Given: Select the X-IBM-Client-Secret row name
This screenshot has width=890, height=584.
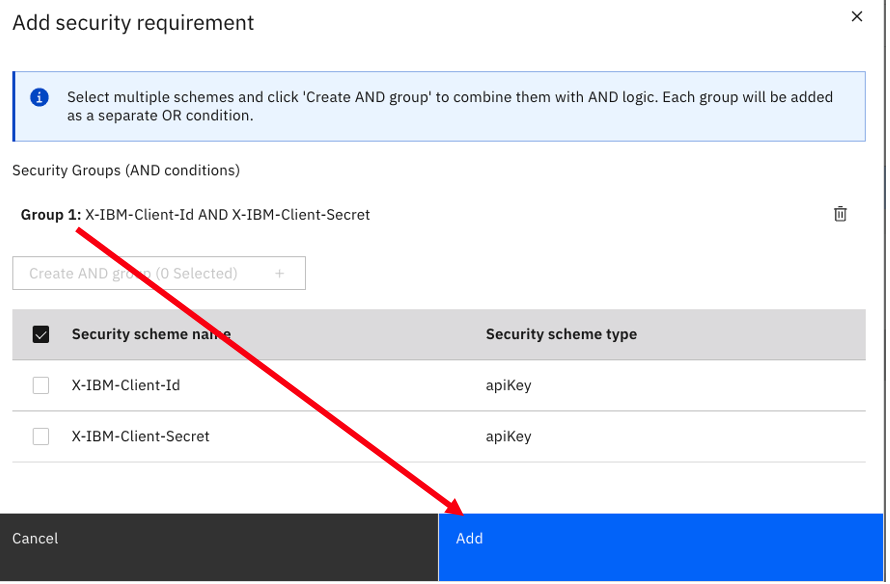Looking at the screenshot, I should click(140, 436).
